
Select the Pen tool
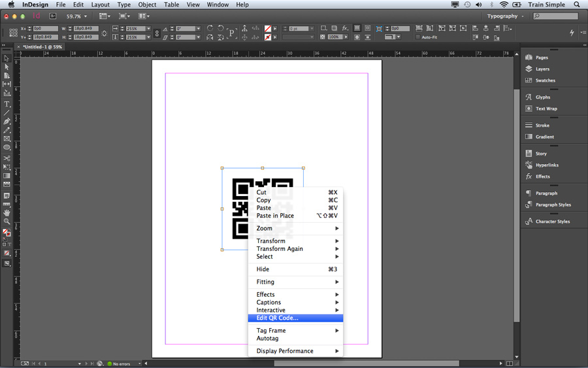coord(7,121)
